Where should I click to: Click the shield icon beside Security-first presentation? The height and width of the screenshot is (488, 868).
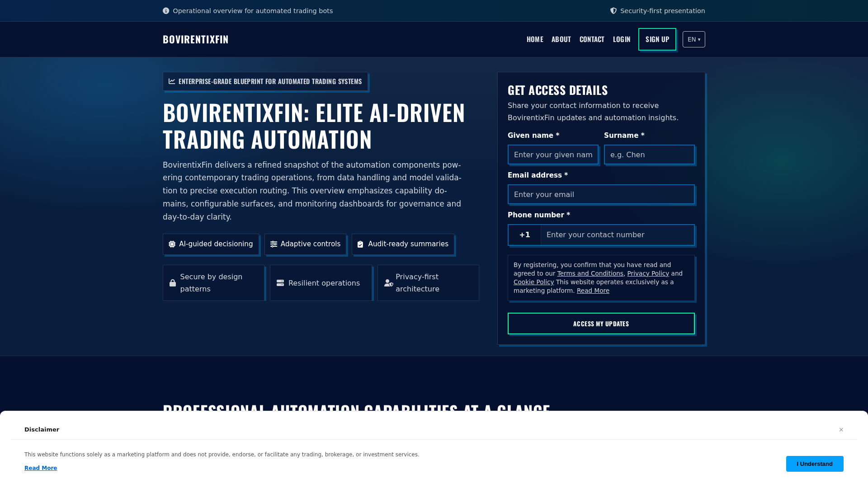[x=613, y=11]
